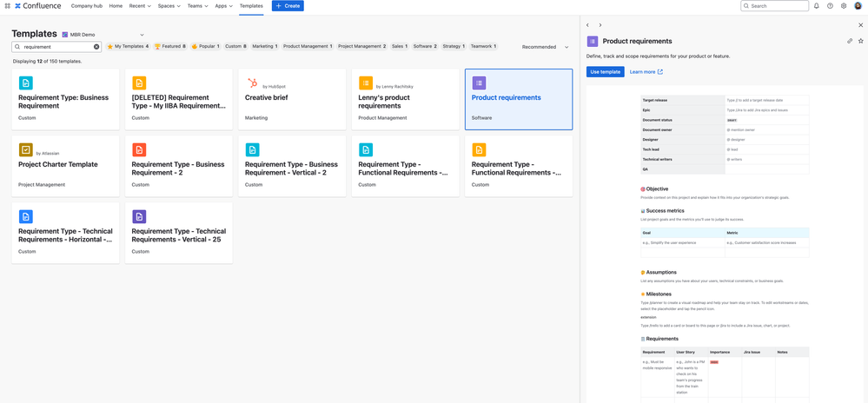Click the Confluence logo
868x403 pixels.
click(38, 5)
